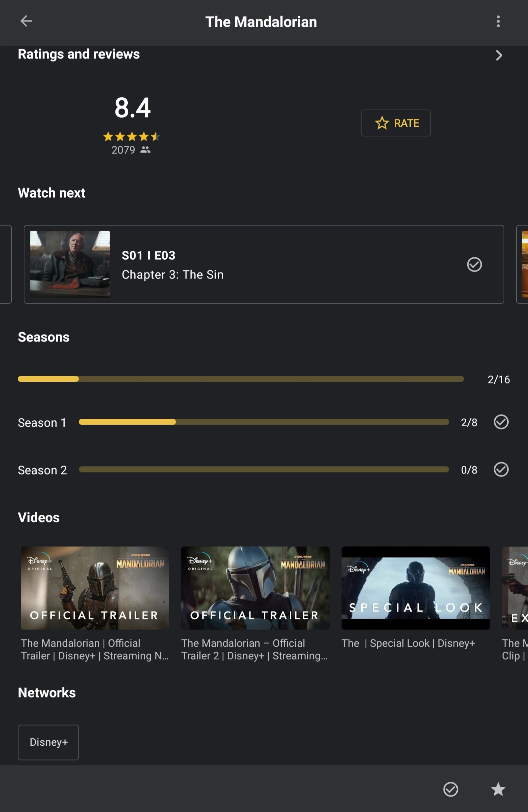528x812 pixels.
Task: Click Season 2 progress bar
Action: tap(264, 470)
